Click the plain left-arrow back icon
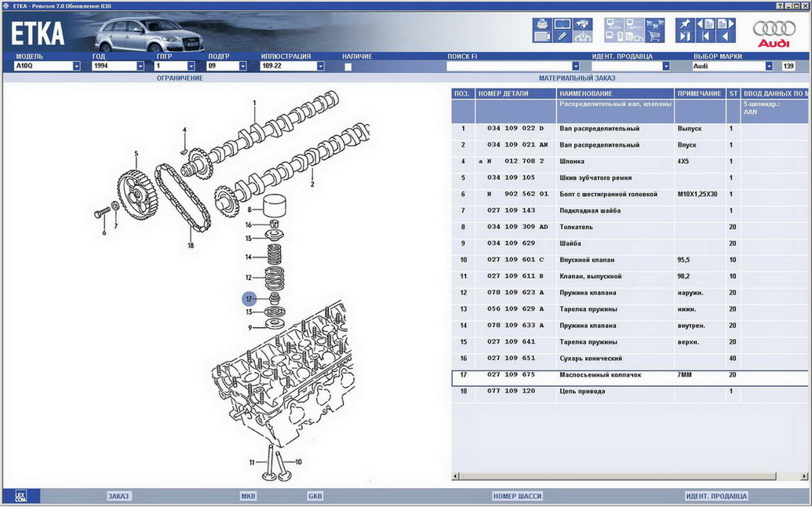The image size is (812, 507). [x=726, y=37]
